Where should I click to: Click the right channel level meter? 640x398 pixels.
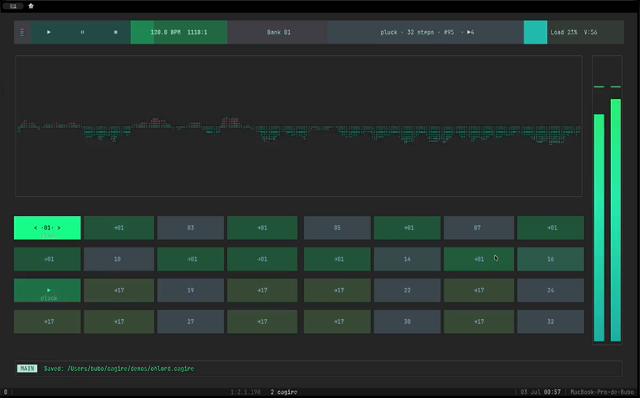click(616, 220)
